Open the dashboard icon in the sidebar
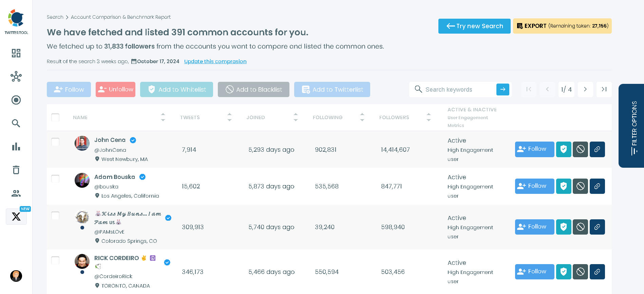This screenshot has width=644, height=294. coord(16,53)
